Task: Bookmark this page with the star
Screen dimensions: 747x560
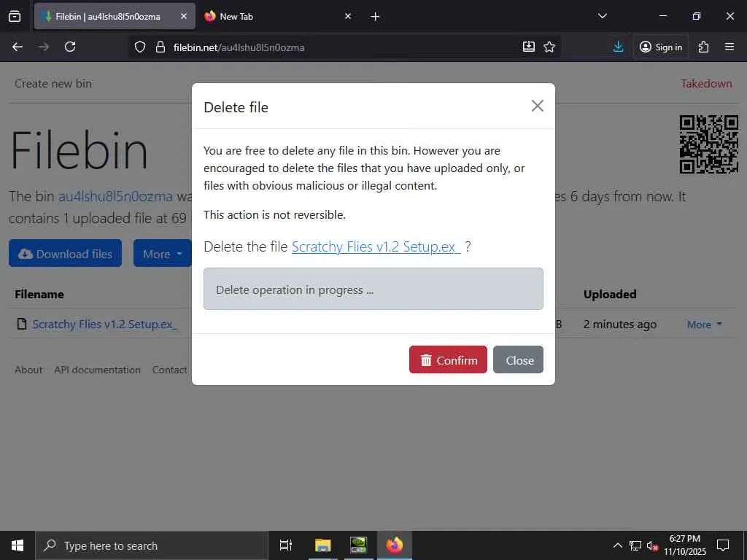Action: click(549, 47)
